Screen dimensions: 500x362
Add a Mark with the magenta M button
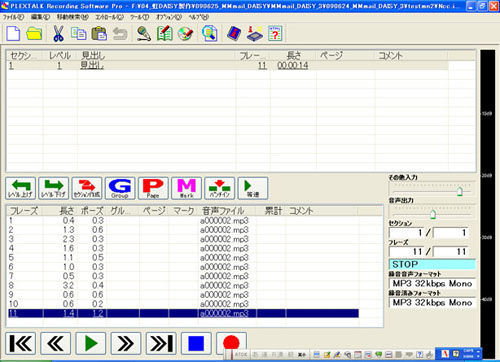pos(186,188)
